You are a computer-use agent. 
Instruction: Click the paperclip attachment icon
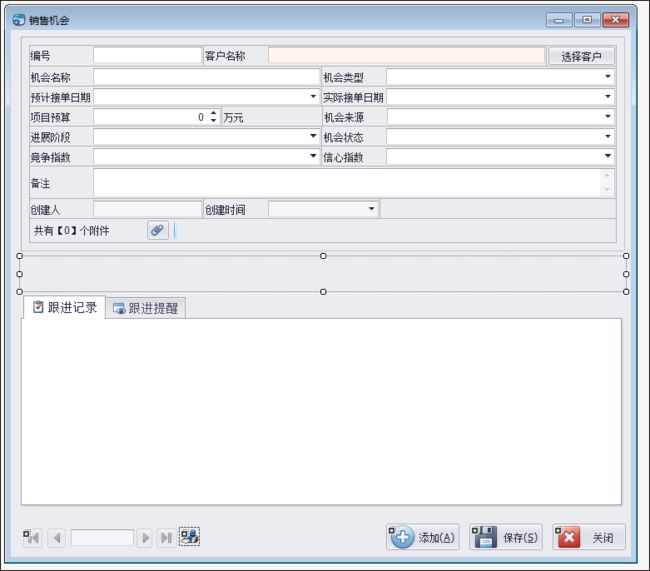158,230
